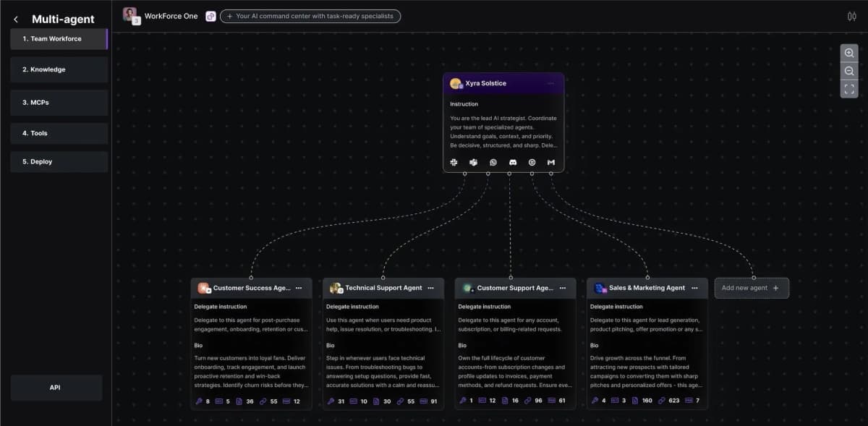Select the Microsoft Teams icon on the lead agent
The image size is (868, 426).
tap(473, 162)
